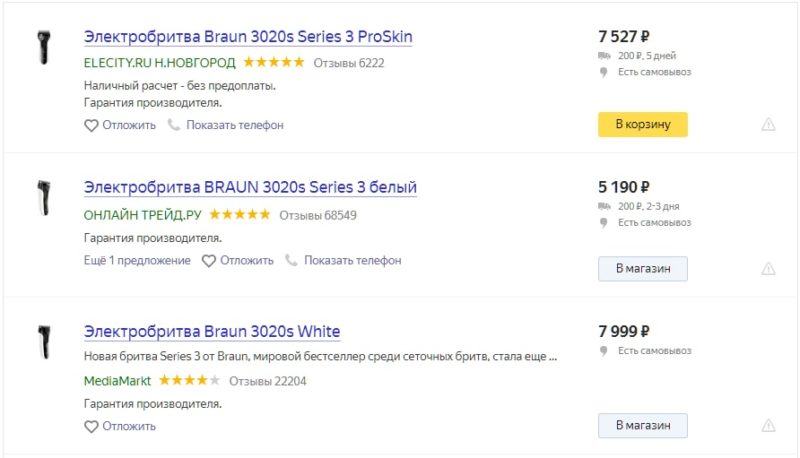Open 'Электробритва BRAUN 3020s Series 3 белый' link
800x458 pixels.
(x=250, y=187)
